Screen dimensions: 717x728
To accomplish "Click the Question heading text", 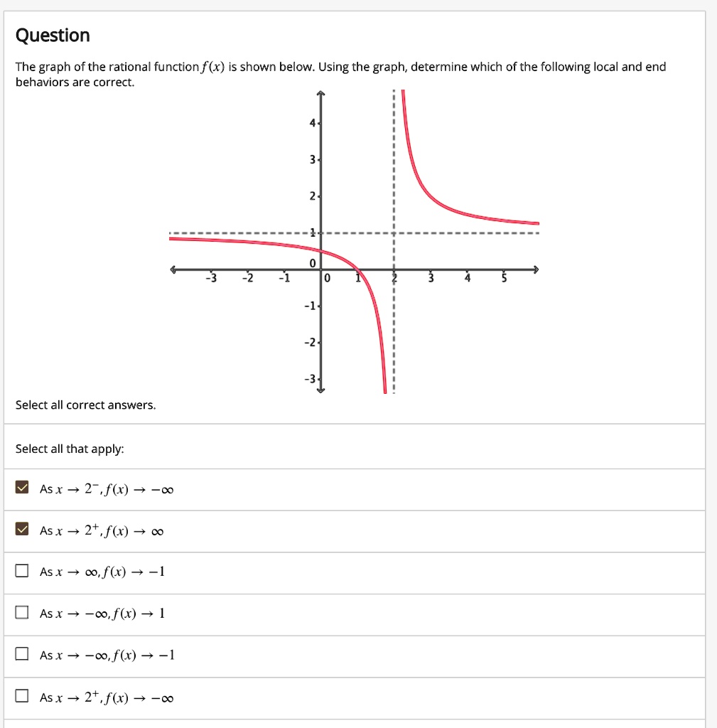I will (52, 35).
